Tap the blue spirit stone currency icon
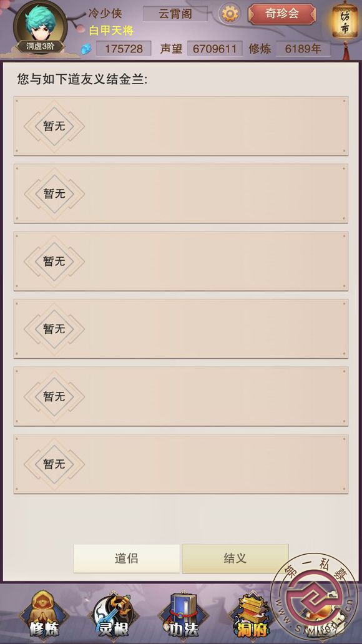Screen dimensions: 362x644 87,49
